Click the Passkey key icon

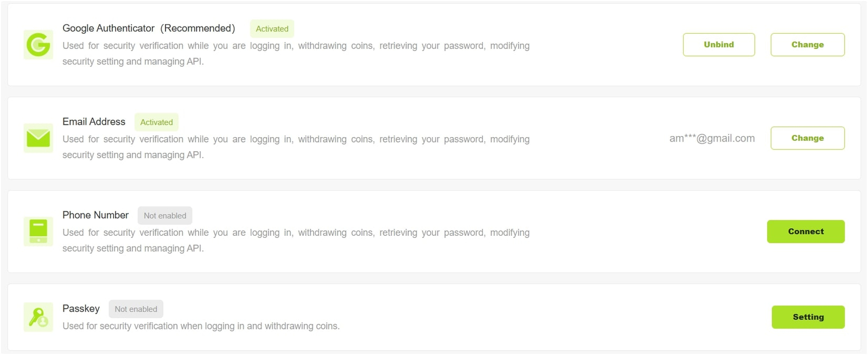pos(38,317)
